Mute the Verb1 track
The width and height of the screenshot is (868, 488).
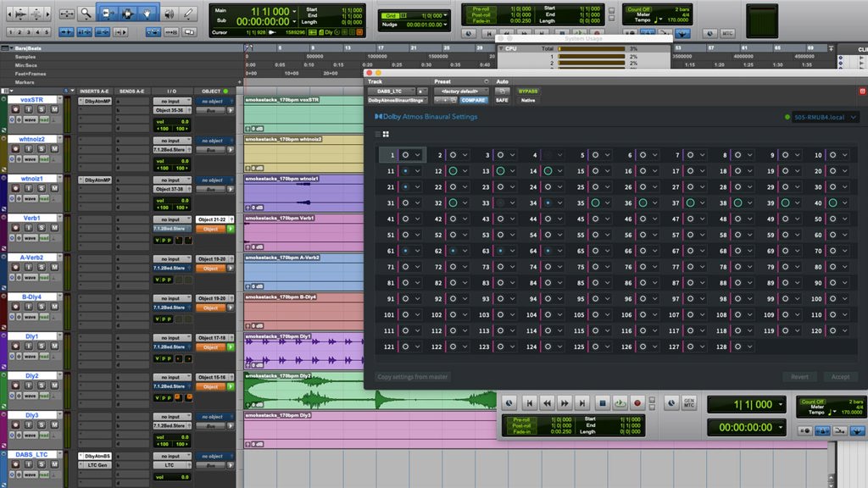tap(54, 228)
